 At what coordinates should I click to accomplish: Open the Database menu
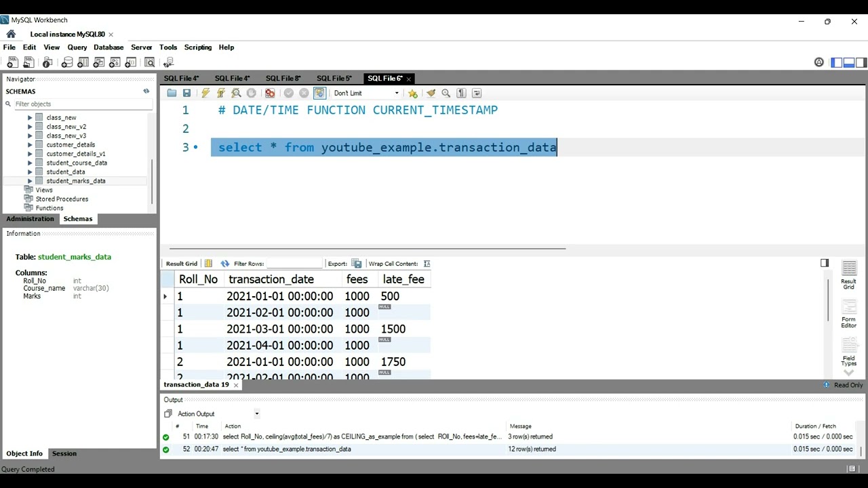(108, 47)
